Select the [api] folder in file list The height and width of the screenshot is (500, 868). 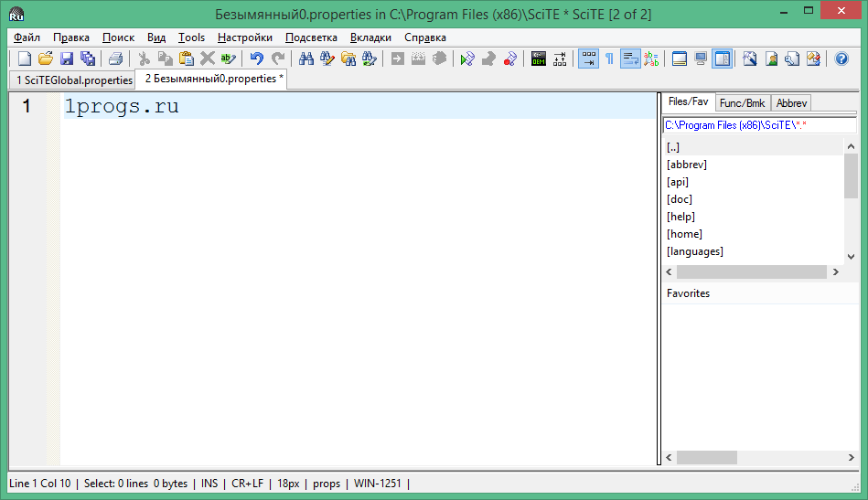click(754, 182)
